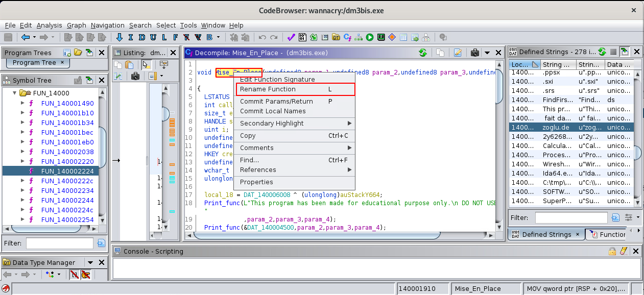
Task: Click the Decompiler snapshot camera icon
Action: click(474, 53)
